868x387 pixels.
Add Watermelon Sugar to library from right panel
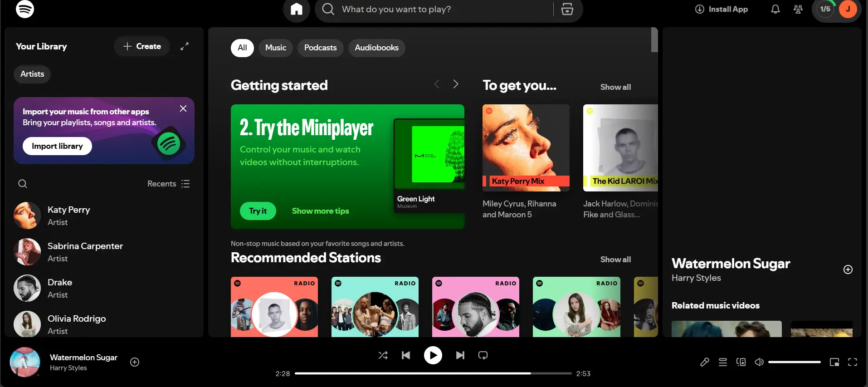[x=848, y=269]
